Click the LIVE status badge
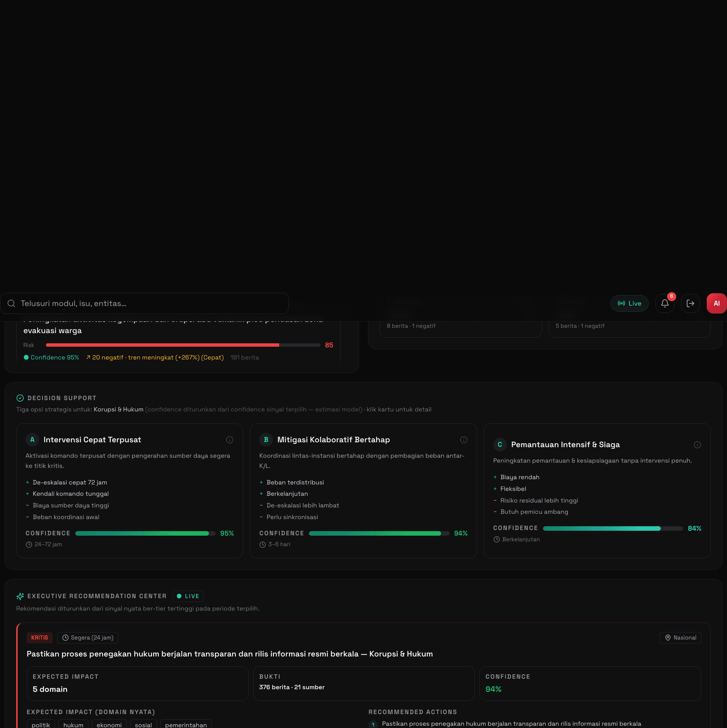The width and height of the screenshot is (727, 728). tap(188, 596)
